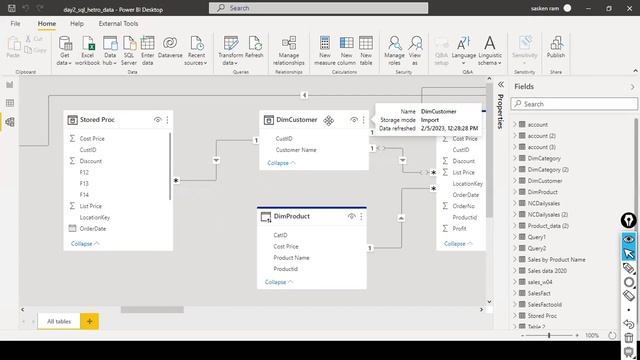Open the File menu

click(16, 24)
